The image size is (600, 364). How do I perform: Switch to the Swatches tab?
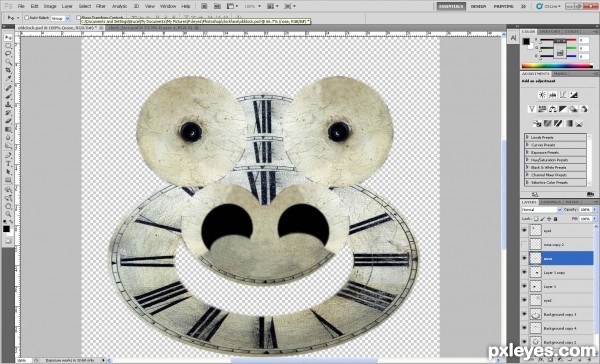(550, 31)
